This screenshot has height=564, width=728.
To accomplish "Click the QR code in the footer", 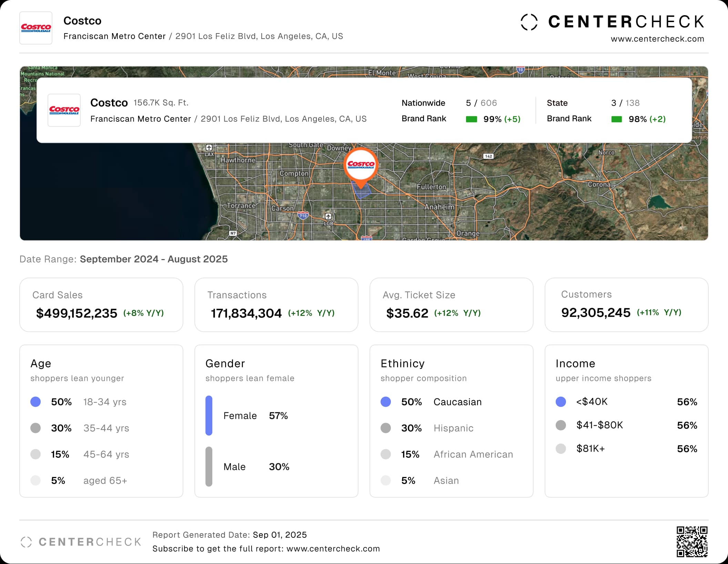I will pyautogui.click(x=692, y=542).
